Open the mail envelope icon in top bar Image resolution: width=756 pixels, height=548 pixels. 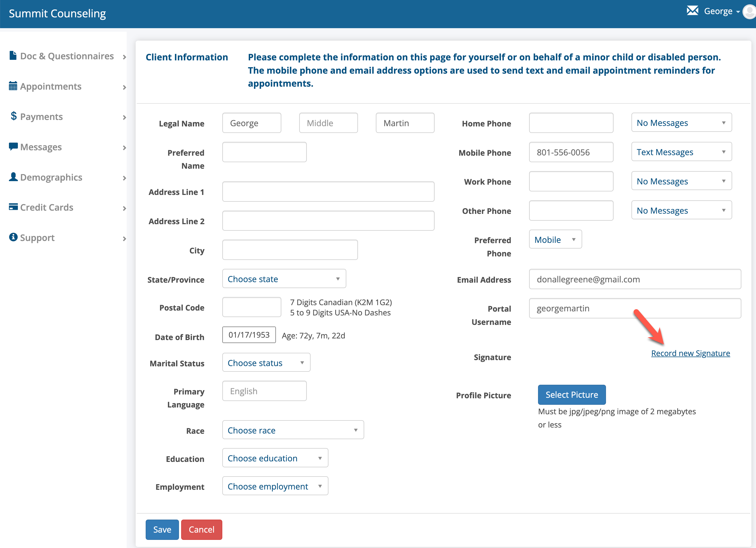coord(693,10)
